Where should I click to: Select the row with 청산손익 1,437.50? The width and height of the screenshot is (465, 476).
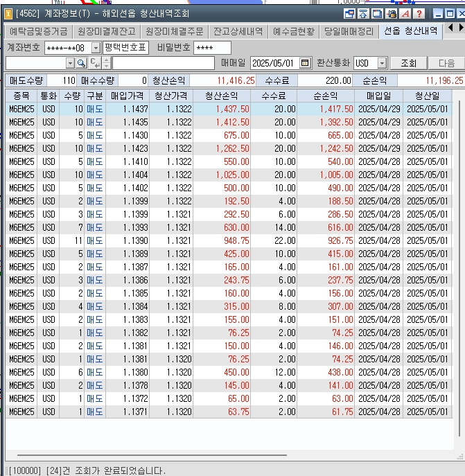click(x=229, y=109)
